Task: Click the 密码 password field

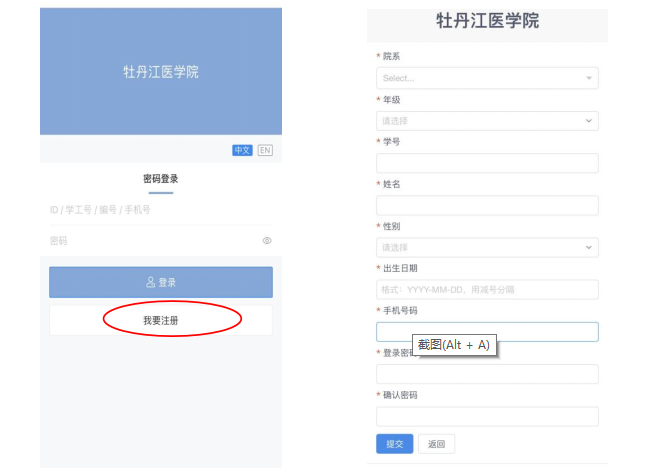Action: (x=150, y=241)
